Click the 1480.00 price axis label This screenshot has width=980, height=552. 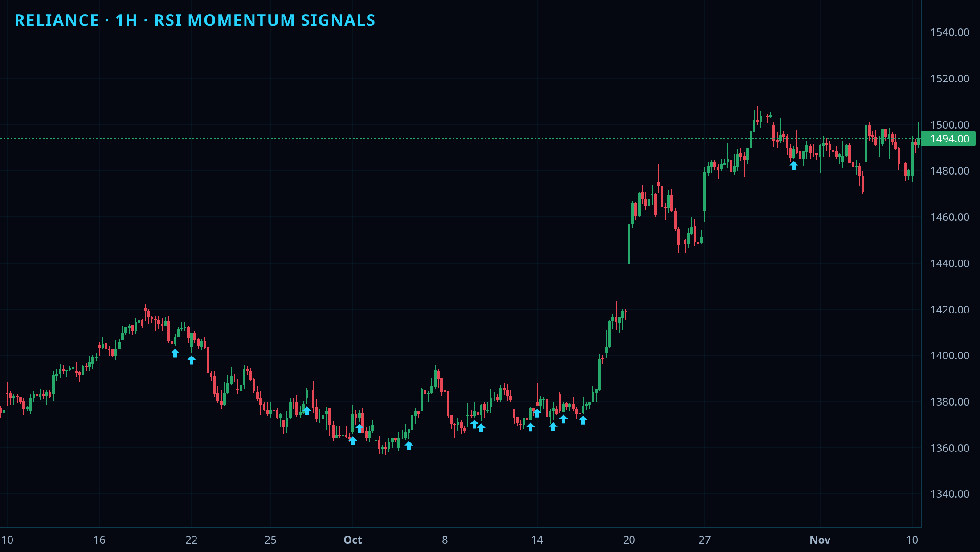click(950, 171)
